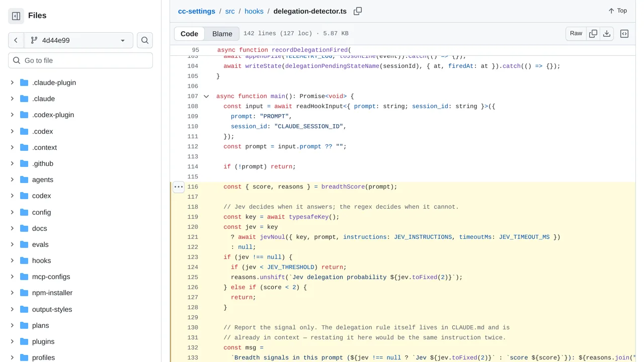Click typesafeKey call on line 119
This screenshot has width=644, height=362.
(309, 217)
